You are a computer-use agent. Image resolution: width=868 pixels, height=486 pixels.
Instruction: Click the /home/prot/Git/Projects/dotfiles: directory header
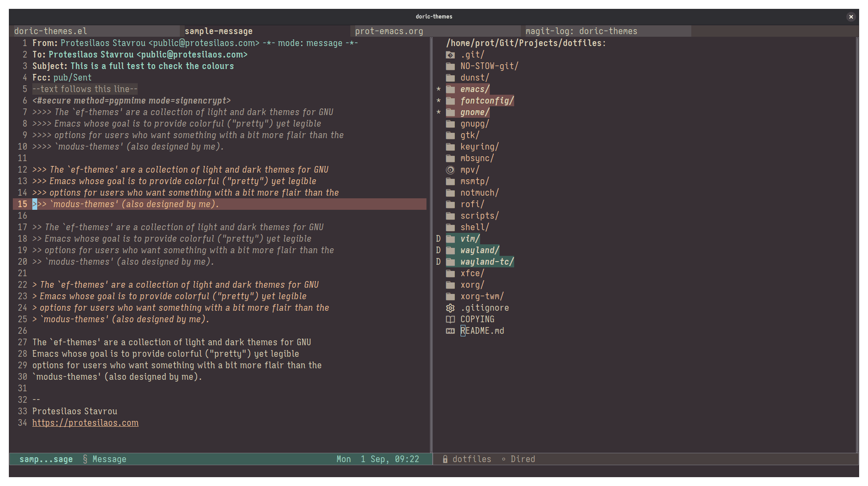pyautogui.click(x=526, y=43)
